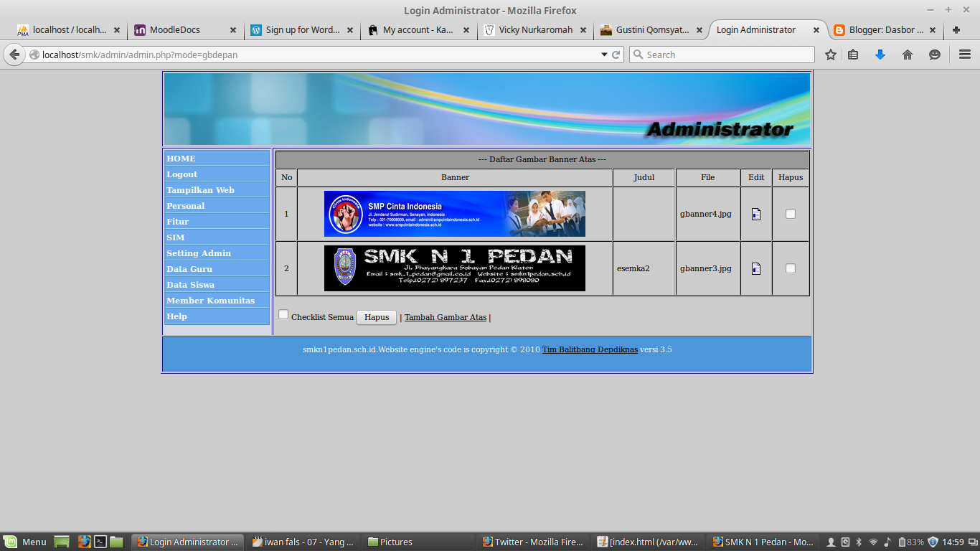Viewport: 980px width, 551px height.
Task: Open Setting Admin in sidebar
Action: [x=217, y=253]
